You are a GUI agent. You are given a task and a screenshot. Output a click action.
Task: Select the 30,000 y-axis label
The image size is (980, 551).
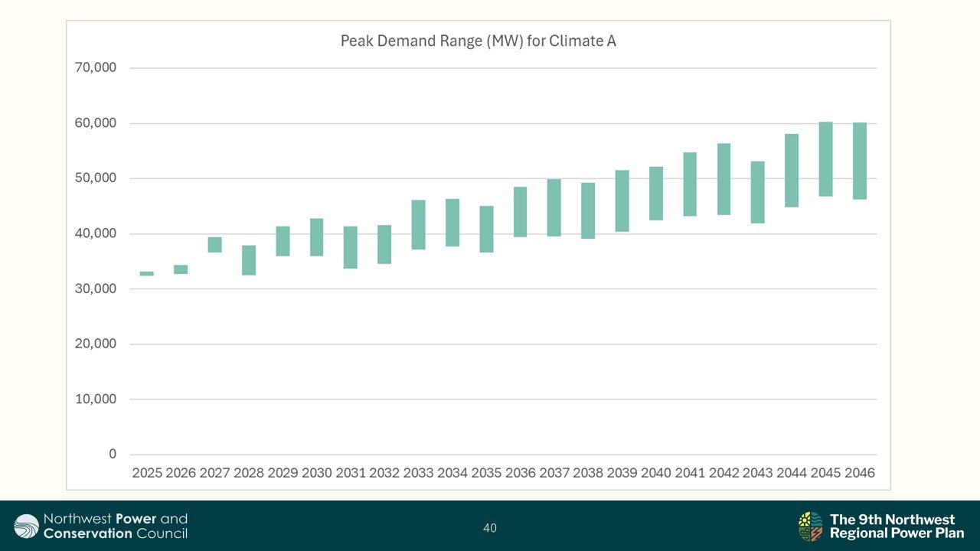pyautogui.click(x=96, y=289)
